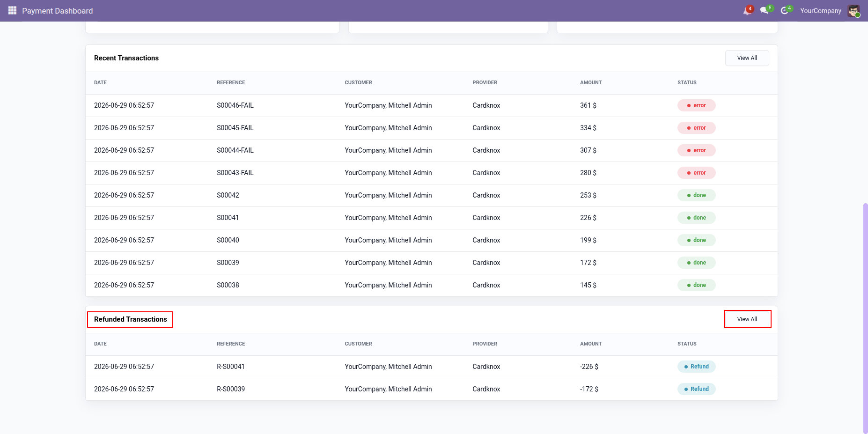868x434 pixels.
Task: Click the error status badge for S00044-FAIL
Action: point(696,150)
